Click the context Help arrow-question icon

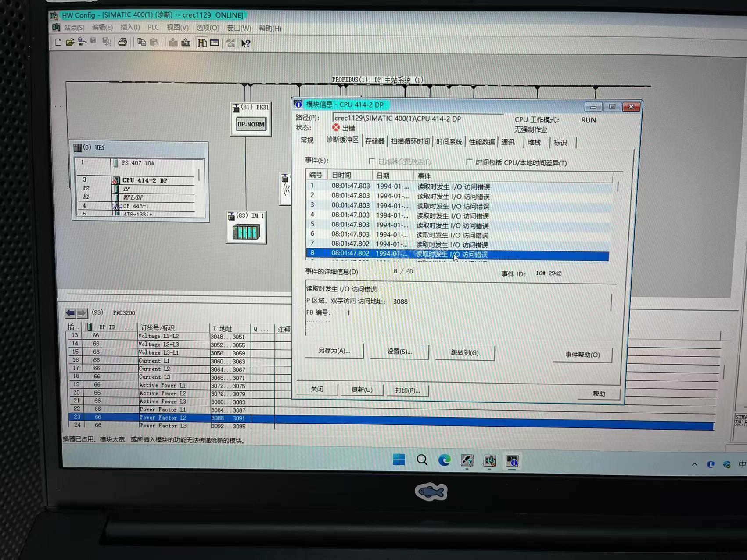pos(246,43)
